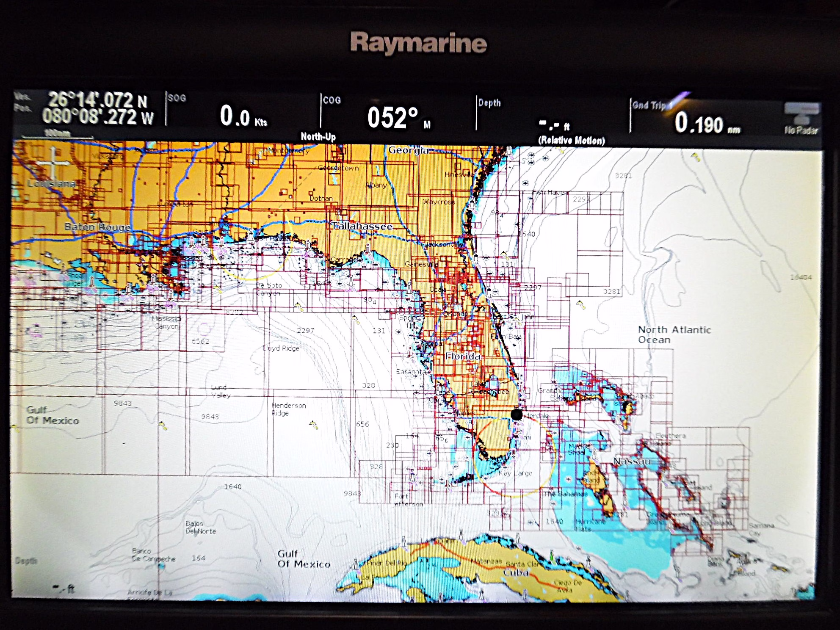Tap the waypoint marker near De Soto Canyon
The image size is (840, 630).
pos(299,306)
